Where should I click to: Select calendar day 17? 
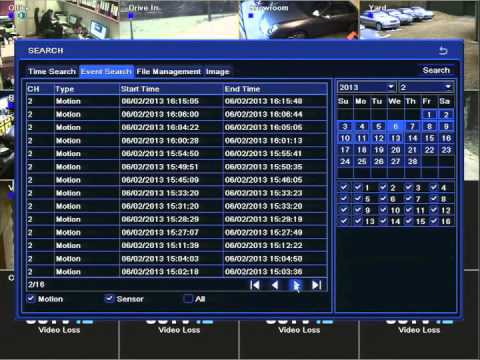(345, 150)
